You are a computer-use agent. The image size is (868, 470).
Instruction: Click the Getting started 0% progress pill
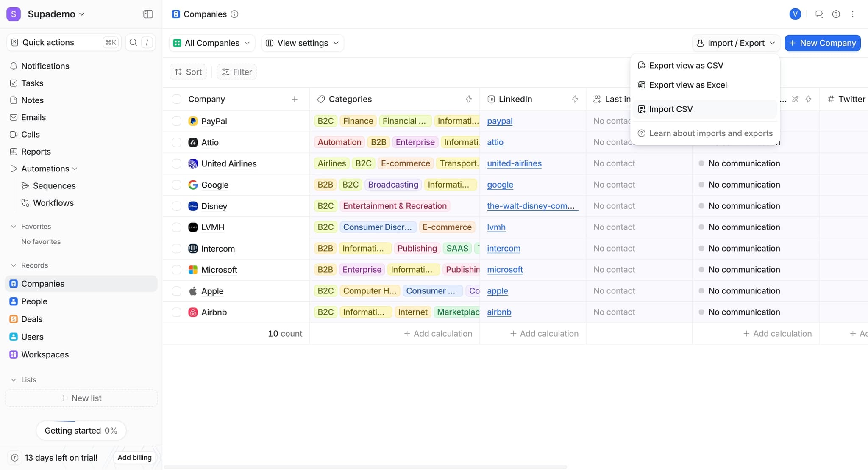click(x=81, y=430)
